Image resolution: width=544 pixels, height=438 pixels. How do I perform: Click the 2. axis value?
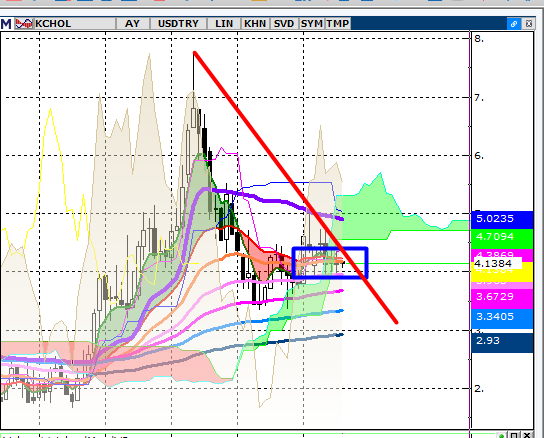(479, 389)
